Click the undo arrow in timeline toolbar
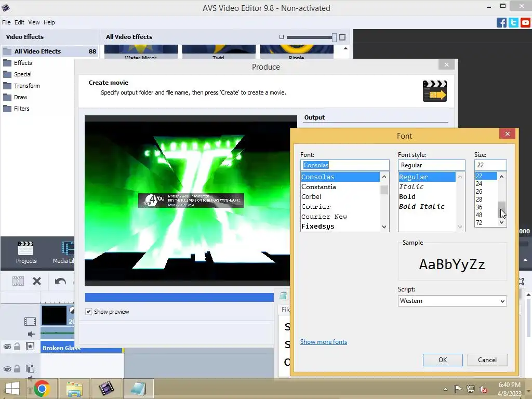This screenshot has width=532, height=399. point(60,281)
